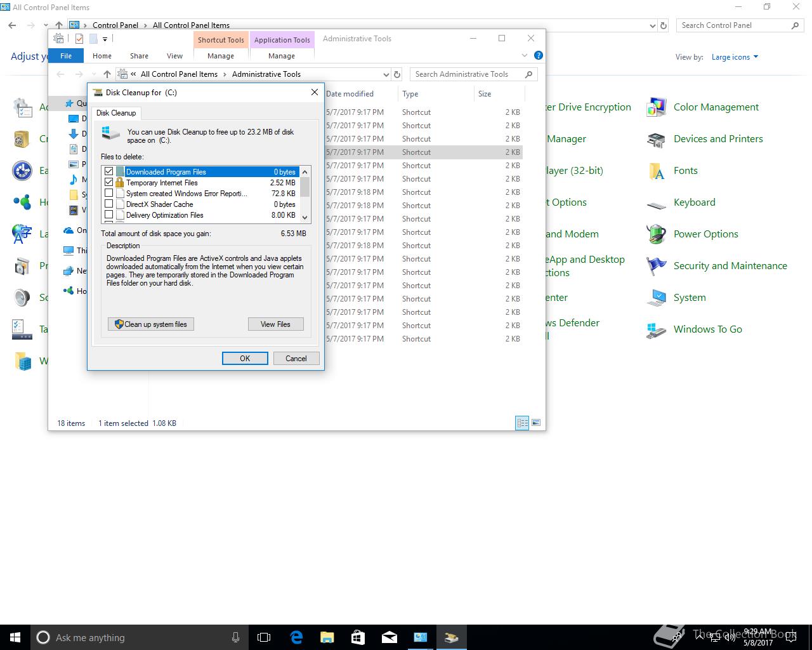The image size is (812, 650).
Task: Open Task View on the taskbar
Action: pyautogui.click(x=264, y=637)
